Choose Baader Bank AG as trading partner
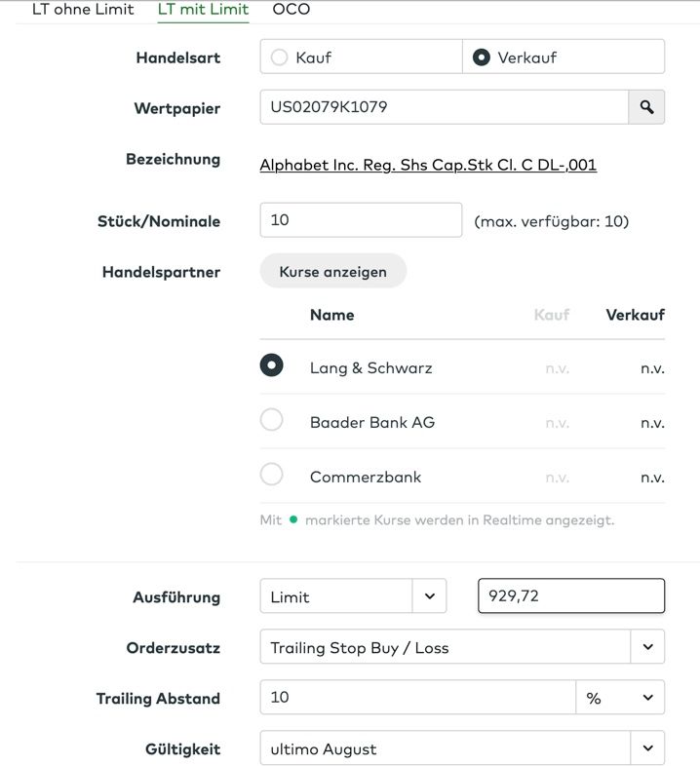This screenshot has height=766, width=700. [x=272, y=420]
